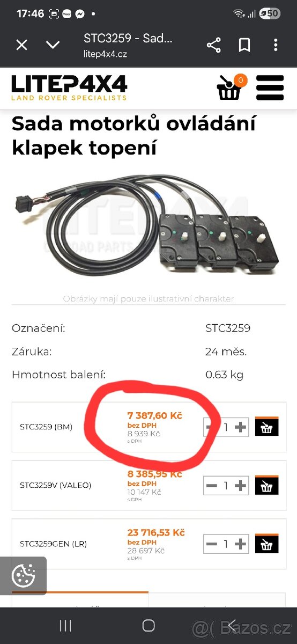The width and height of the screenshot is (297, 644).
Task: Open the three-dot browser menu
Action: click(276, 45)
